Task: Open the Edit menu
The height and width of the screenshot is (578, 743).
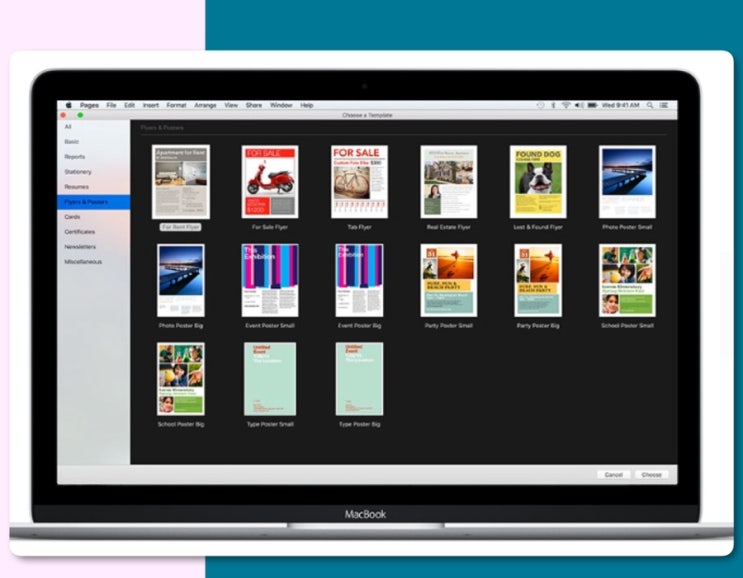Action: pyautogui.click(x=129, y=105)
